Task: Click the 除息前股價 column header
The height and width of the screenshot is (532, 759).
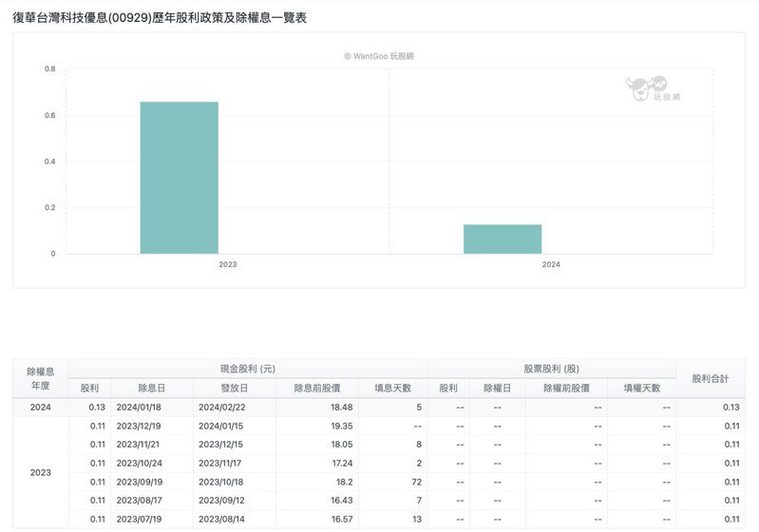Action: click(317, 389)
